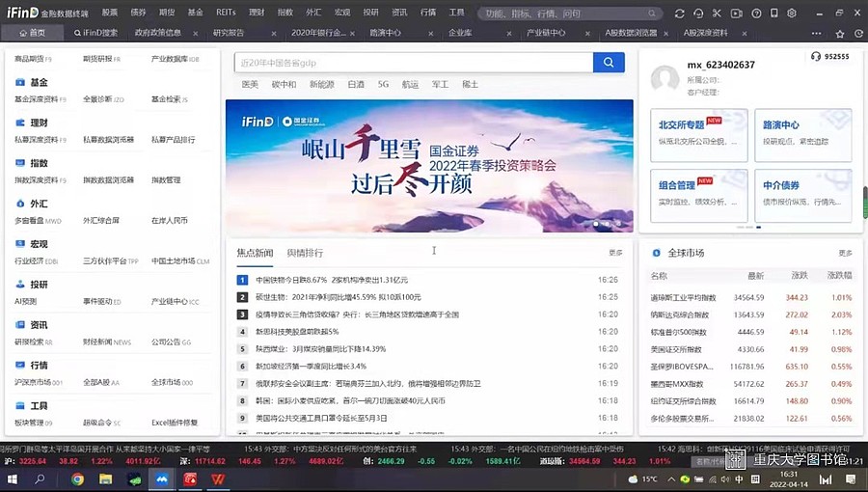Open the REITs menu
868x492 pixels.
pos(226,13)
